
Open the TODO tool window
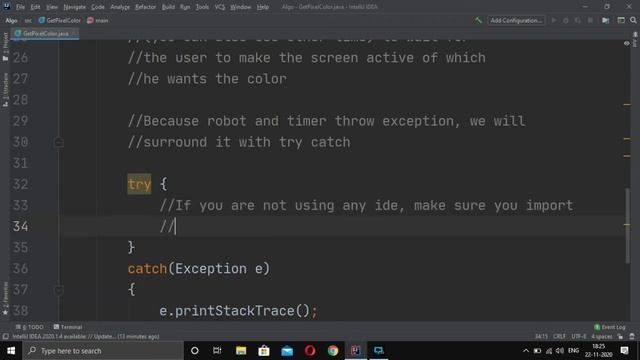29,327
